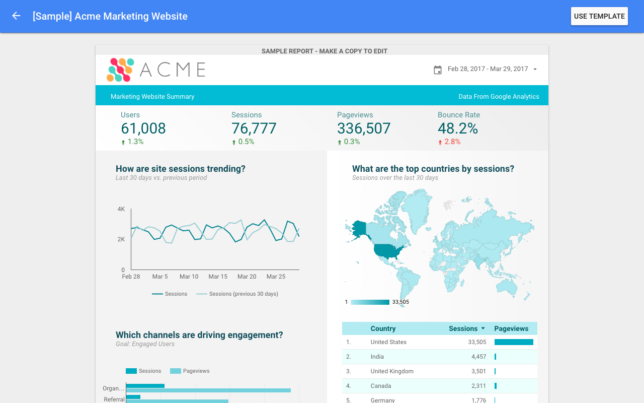The width and height of the screenshot is (644, 403).
Task: Click the Users value 61,008
Action: 143,129
